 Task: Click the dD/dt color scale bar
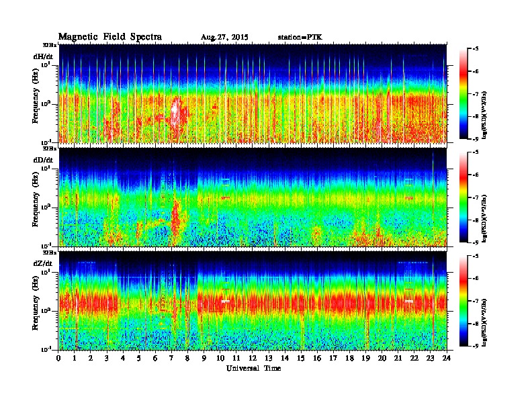463,197
